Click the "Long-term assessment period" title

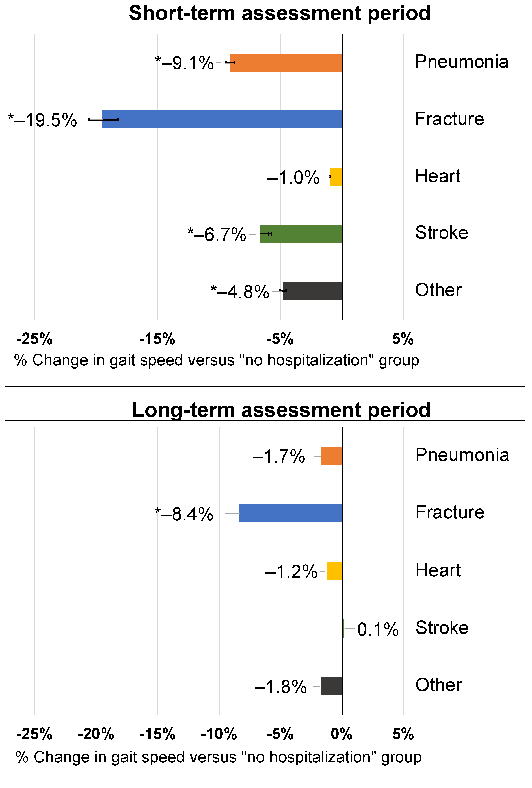click(x=281, y=410)
